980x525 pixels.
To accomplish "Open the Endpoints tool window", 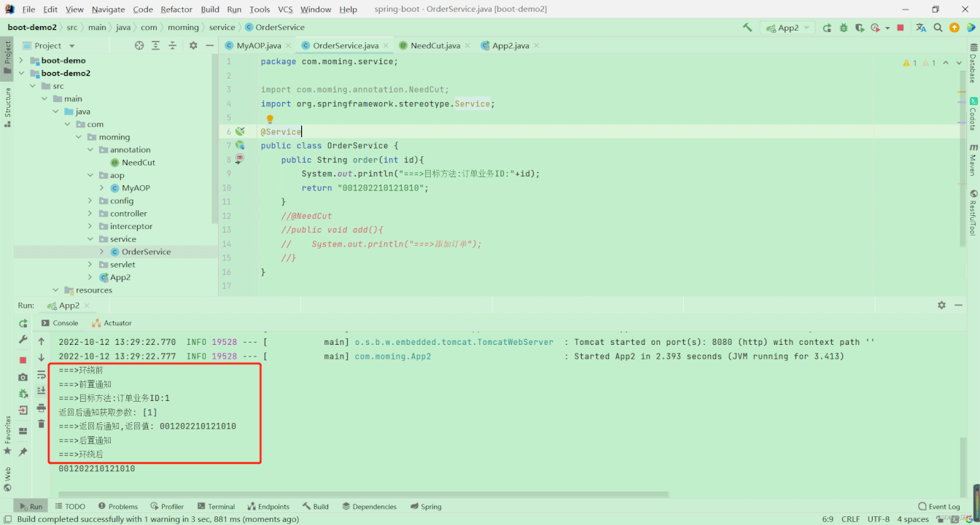I will (x=268, y=506).
